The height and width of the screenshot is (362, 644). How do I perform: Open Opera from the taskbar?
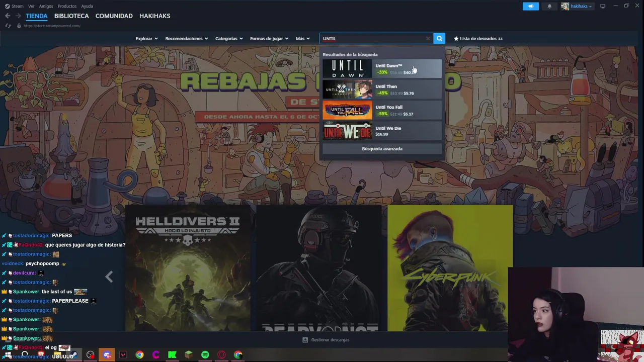(x=221, y=355)
